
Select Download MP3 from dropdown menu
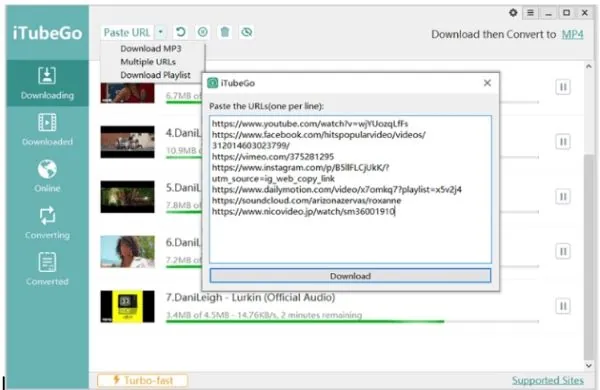point(151,49)
